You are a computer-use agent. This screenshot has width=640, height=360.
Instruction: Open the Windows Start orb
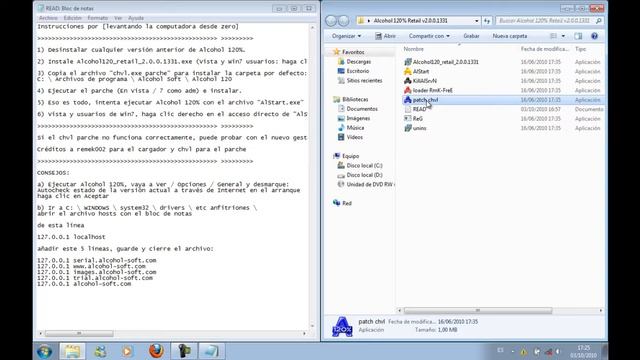click(x=44, y=351)
